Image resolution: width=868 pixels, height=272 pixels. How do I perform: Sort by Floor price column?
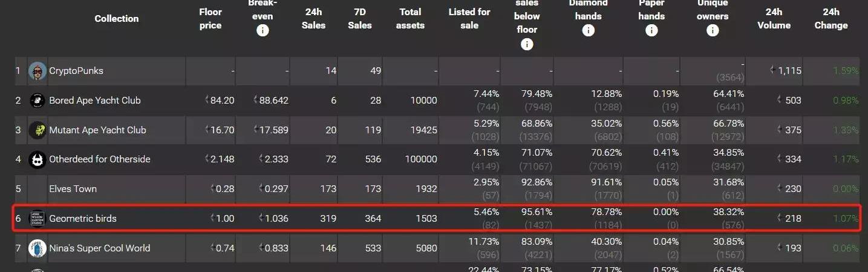coord(210,19)
